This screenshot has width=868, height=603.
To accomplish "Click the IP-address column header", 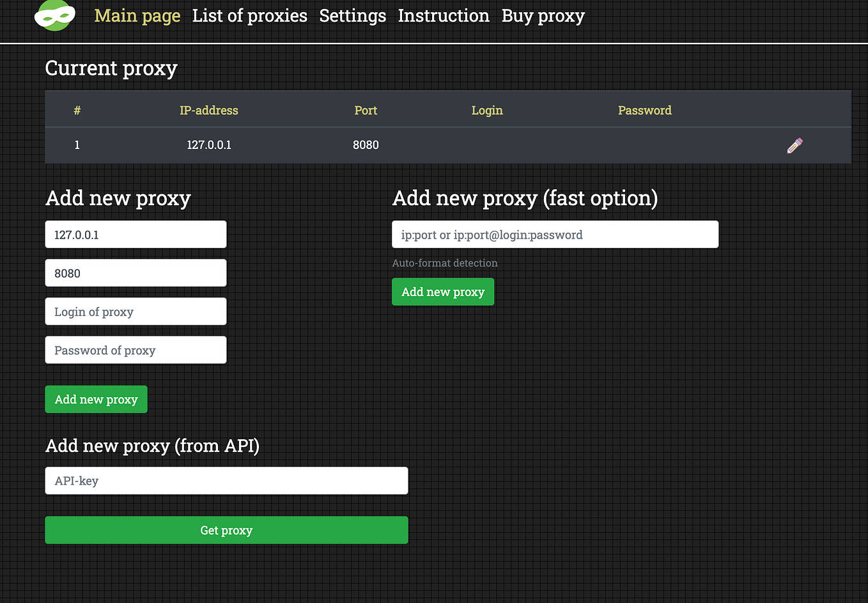I will pos(209,110).
